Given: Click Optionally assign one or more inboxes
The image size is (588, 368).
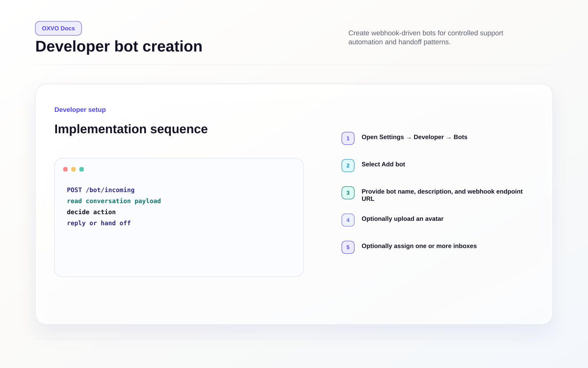Looking at the screenshot, I should (x=419, y=246).
